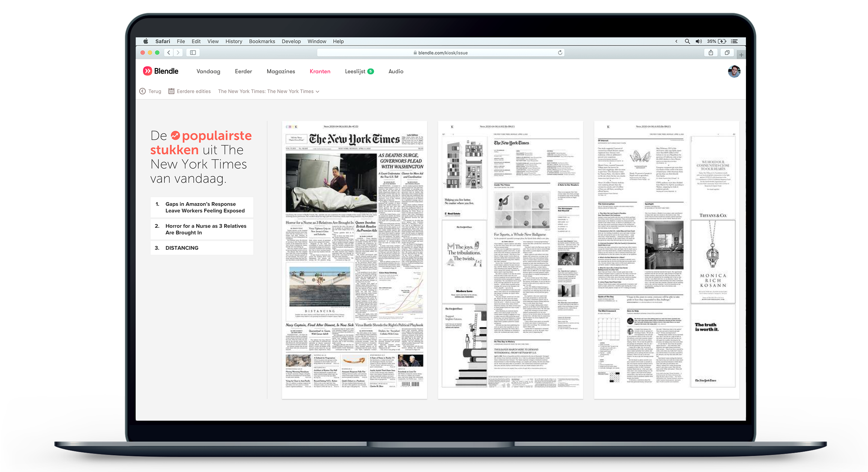Click the Blendle logo icon
This screenshot has width=868, height=472.
(147, 71)
